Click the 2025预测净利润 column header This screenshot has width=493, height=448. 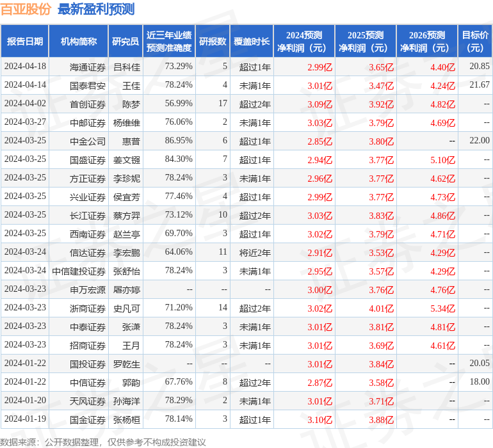coord(366,41)
